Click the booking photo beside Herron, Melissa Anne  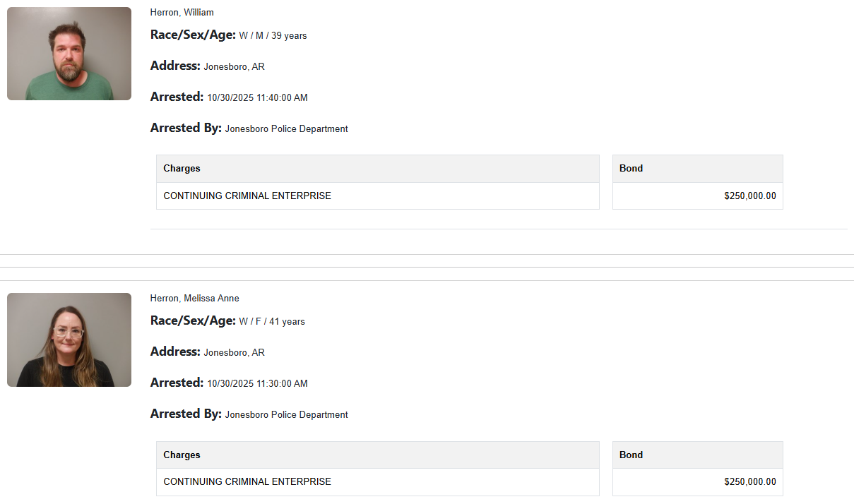pyautogui.click(x=69, y=340)
